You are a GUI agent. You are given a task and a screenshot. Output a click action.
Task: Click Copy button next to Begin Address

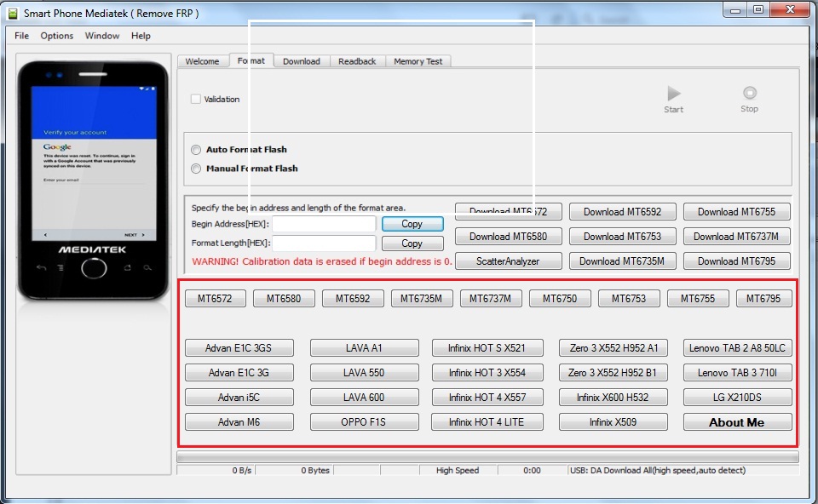pyautogui.click(x=412, y=224)
